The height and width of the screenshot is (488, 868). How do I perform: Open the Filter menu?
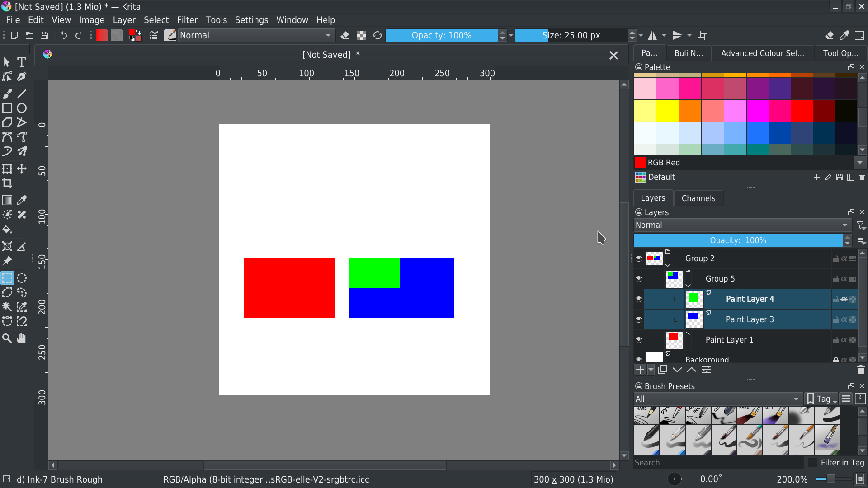click(x=187, y=20)
